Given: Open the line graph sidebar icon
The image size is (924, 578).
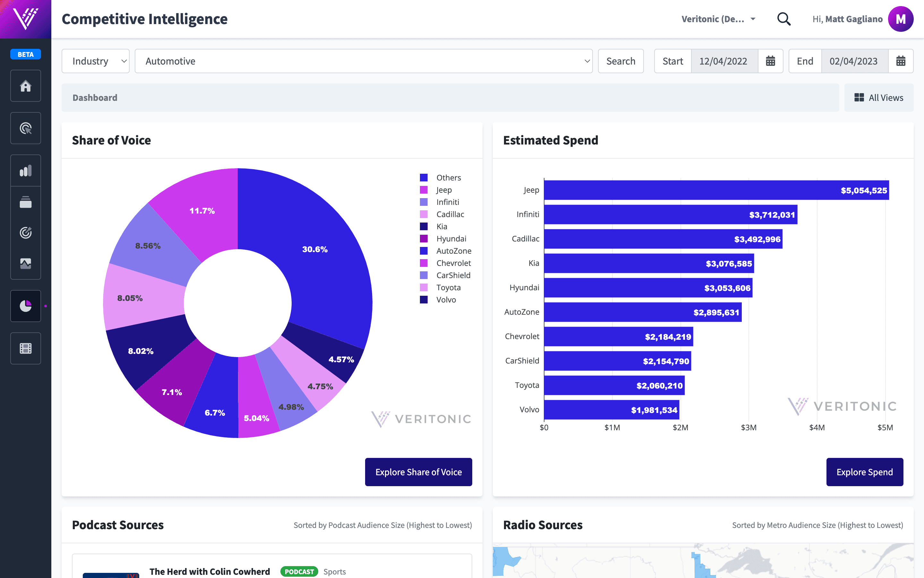Looking at the screenshot, I should coord(26,263).
